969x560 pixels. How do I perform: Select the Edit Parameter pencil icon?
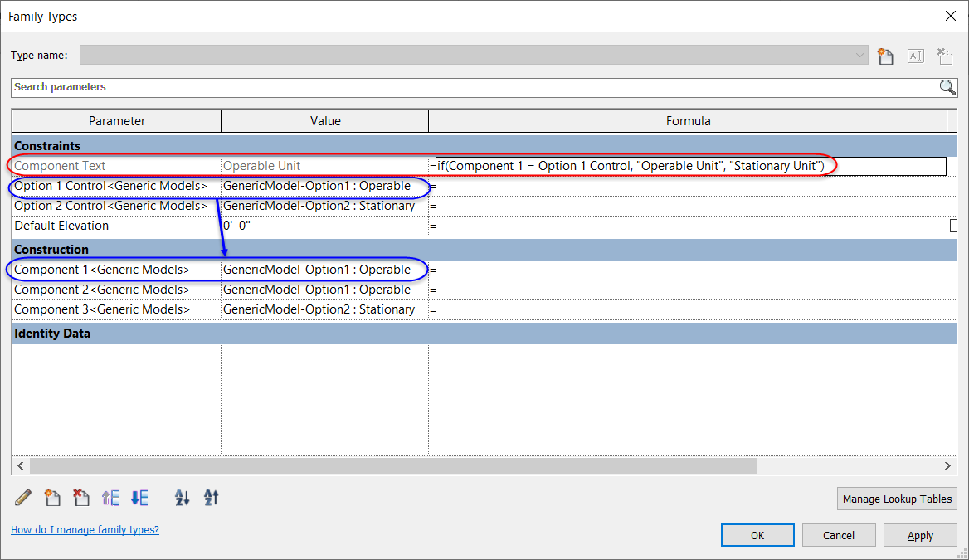[22, 497]
